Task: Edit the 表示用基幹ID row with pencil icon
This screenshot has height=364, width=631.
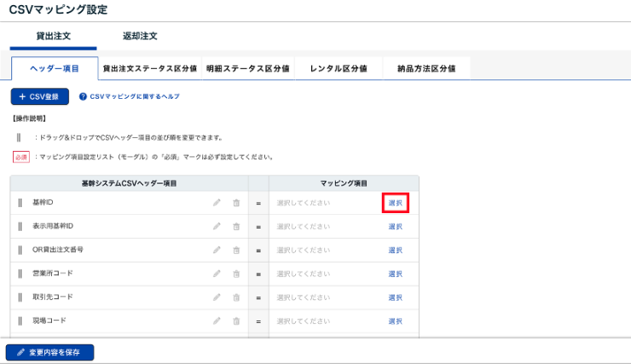Action: point(217,227)
